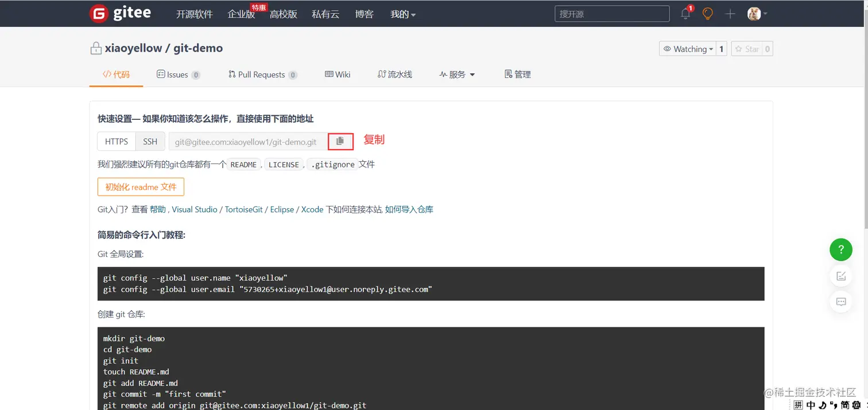Image resolution: width=868 pixels, height=410 pixels.
Task: Click the orange lightbulb icon
Action: click(x=708, y=14)
